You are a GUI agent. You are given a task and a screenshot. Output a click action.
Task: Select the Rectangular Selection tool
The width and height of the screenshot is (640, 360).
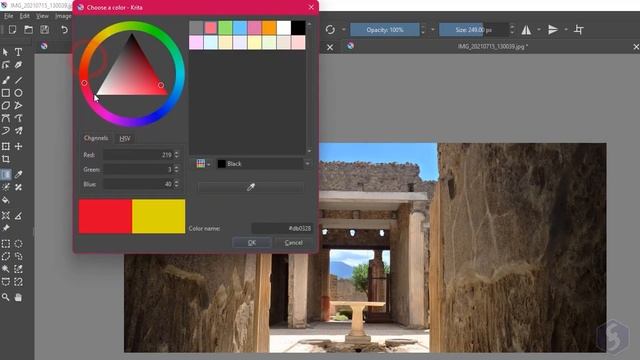[x=5, y=244]
